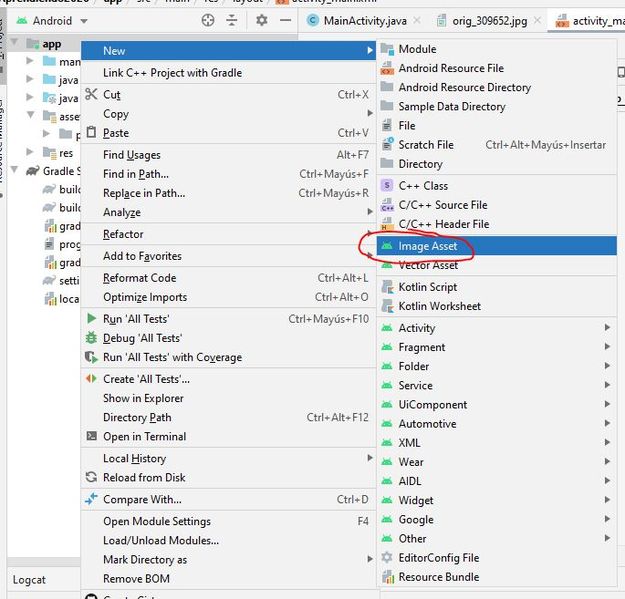Image resolution: width=625 pixels, height=599 pixels.
Task: Click the Sample Data Directory folder icon
Action: pyautogui.click(x=387, y=106)
